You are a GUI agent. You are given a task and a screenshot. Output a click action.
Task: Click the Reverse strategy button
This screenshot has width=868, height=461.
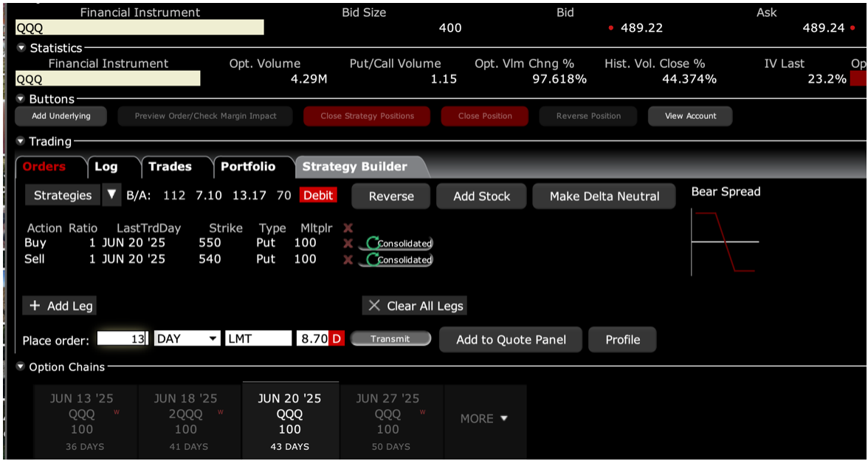point(391,197)
